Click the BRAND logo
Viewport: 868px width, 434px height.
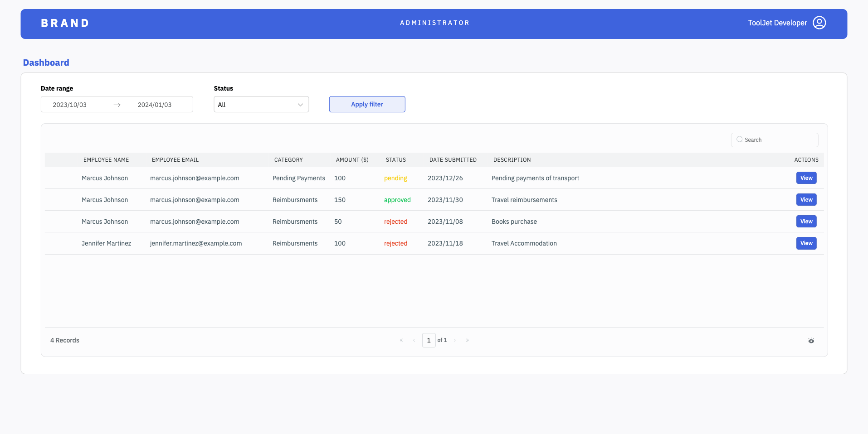[x=65, y=23]
